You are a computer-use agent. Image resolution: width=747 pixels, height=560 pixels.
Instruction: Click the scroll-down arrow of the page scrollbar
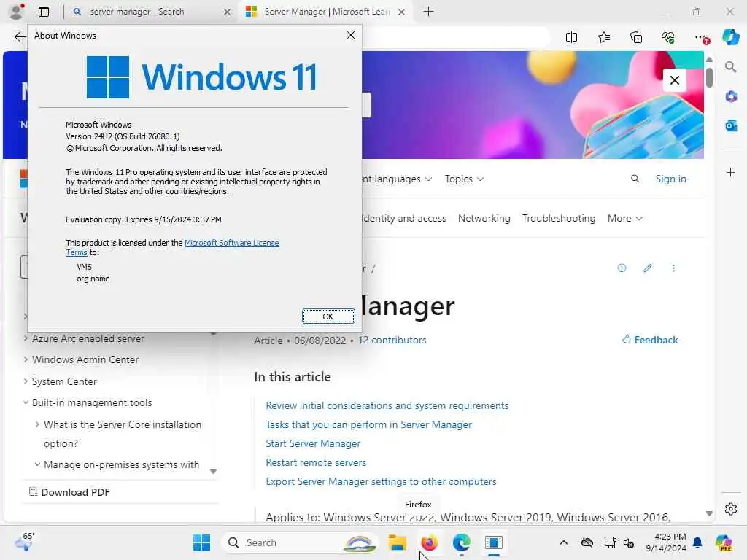tap(709, 513)
